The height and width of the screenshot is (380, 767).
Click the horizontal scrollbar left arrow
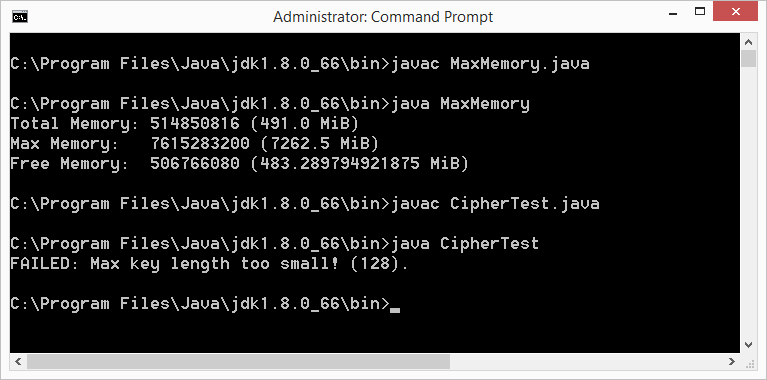(18, 362)
